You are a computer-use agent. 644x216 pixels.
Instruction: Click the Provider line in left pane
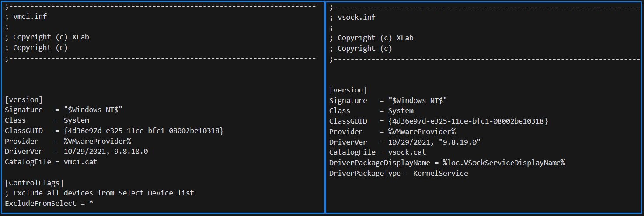tap(68, 141)
